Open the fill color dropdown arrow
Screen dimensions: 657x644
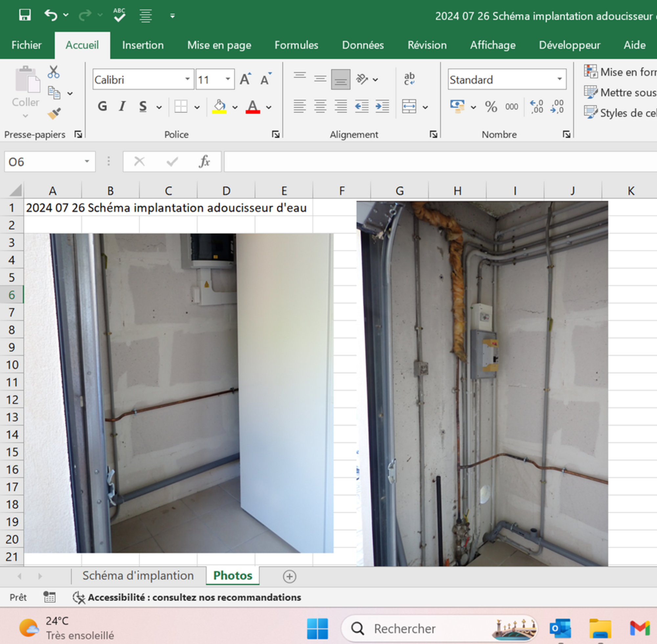point(235,108)
